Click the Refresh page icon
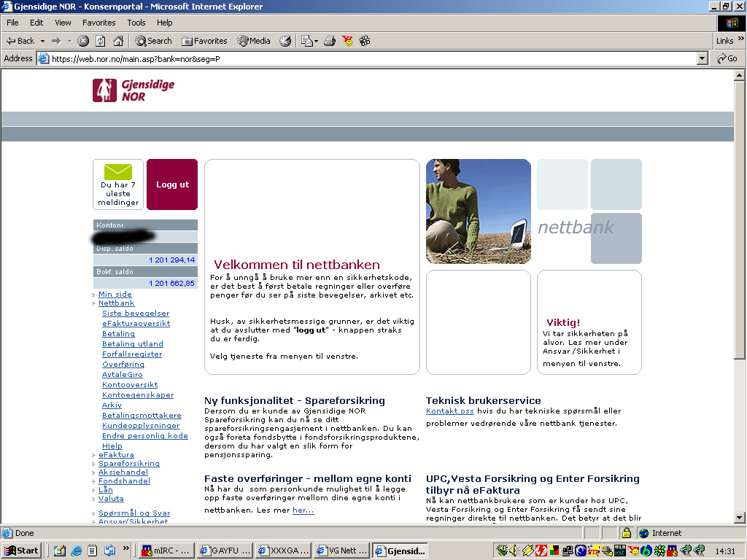 pos(100,41)
